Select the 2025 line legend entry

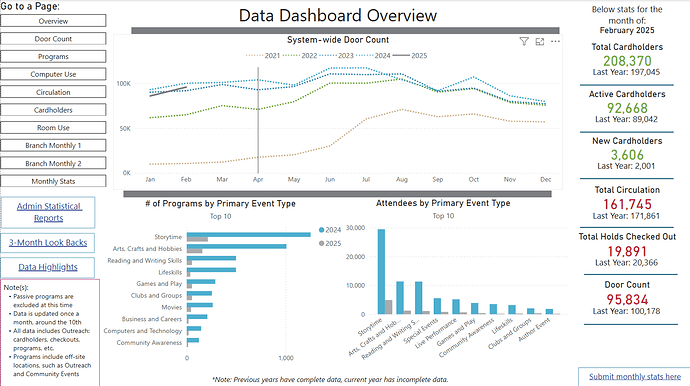pyautogui.click(x=410, y=55)
